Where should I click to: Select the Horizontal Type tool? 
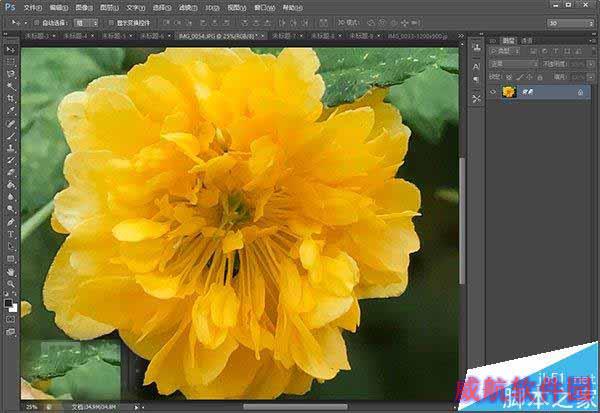pyautogui.click(x=11, y=234)
